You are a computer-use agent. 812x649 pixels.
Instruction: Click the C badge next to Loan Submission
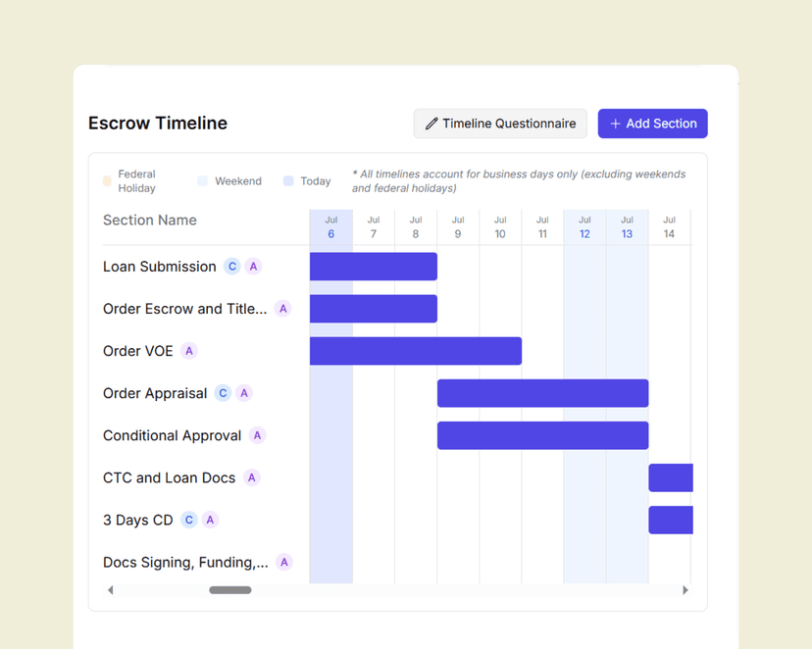tap(232, 267)
